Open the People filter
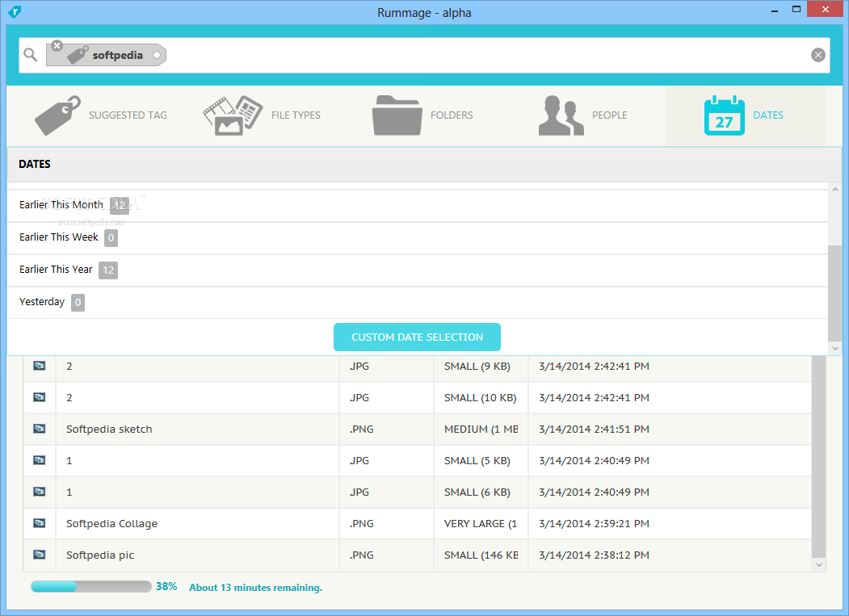This screenshot has width=849, height=616. click(582, 115)
